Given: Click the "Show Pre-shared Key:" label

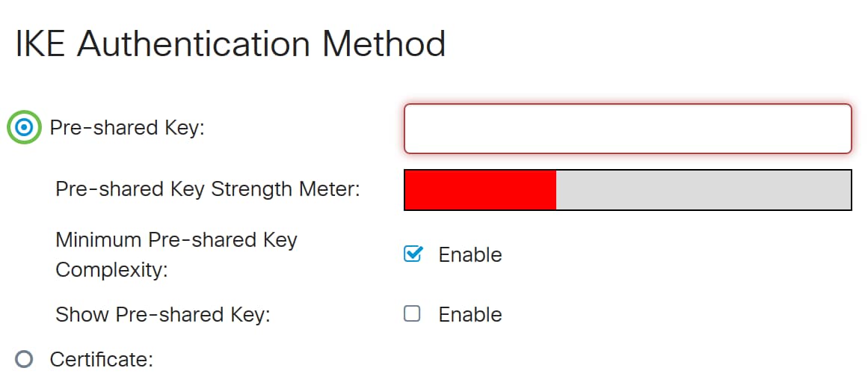Looking at the screenshot, I should 162,315.
